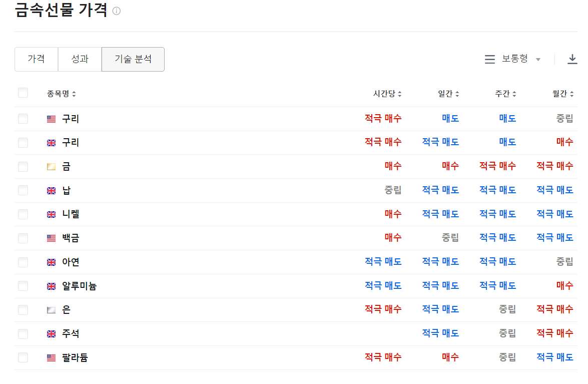
Task: Click the UK flag icon next to 알루미늄
Action: pos(52,286)
